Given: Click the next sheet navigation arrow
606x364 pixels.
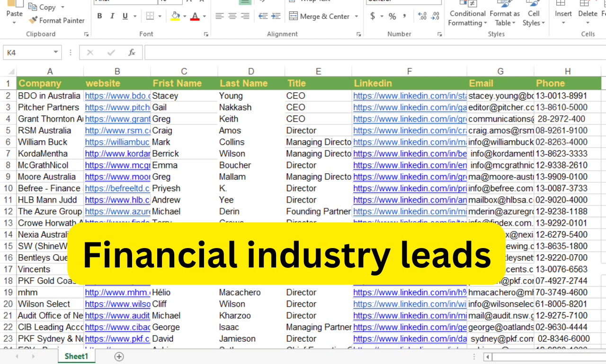Looking at the screenshot, I should (x=34, y=356).
